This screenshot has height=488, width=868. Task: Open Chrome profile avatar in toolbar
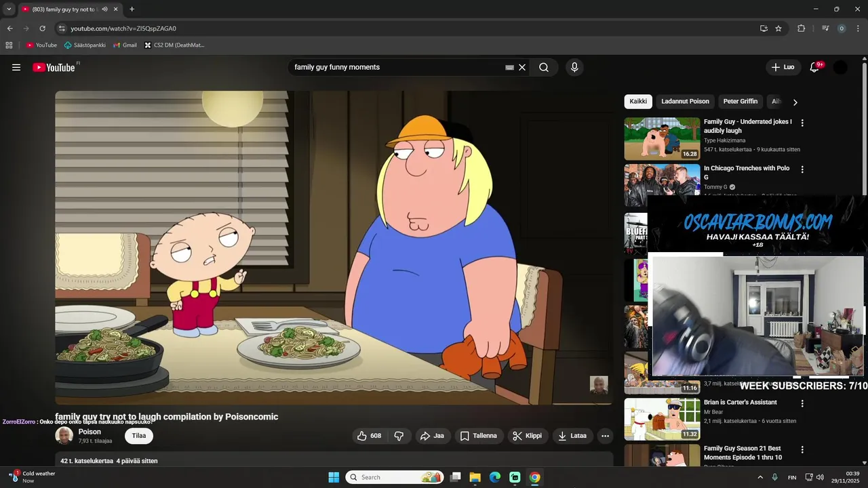pyautogui.click(x=842, y=28)
